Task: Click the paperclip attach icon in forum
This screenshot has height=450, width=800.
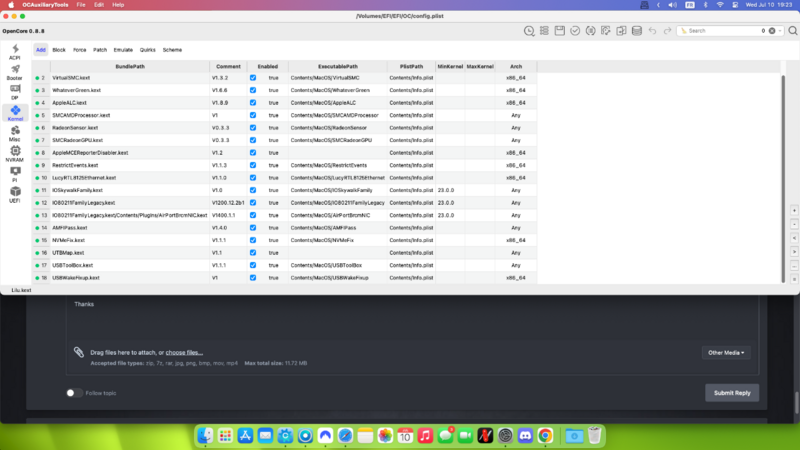Action: (79, 352)
